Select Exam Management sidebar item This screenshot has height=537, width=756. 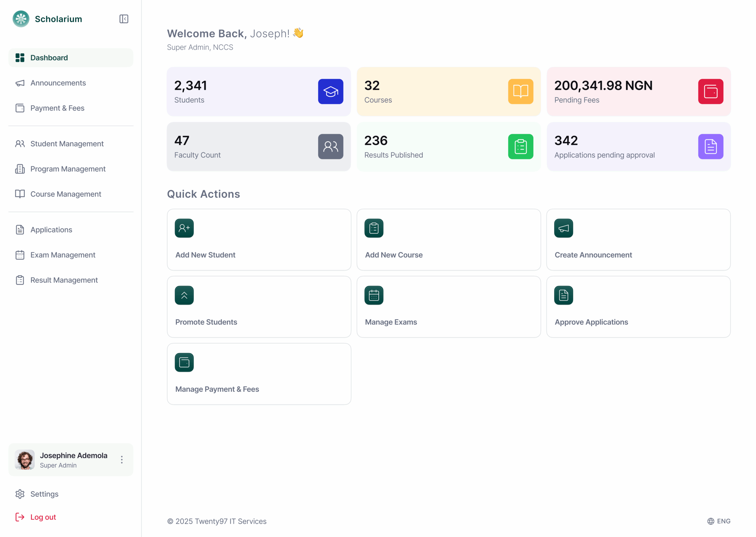coord(63,255)
